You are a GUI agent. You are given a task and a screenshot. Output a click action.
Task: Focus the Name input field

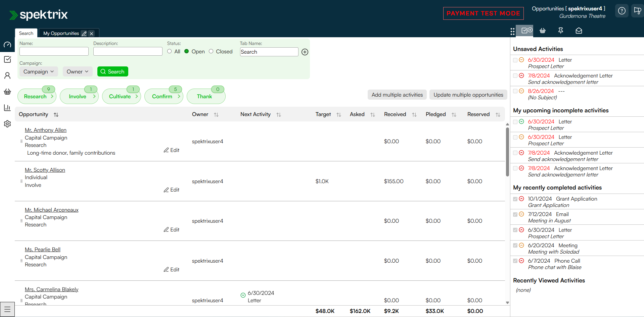tap(54, 51)
